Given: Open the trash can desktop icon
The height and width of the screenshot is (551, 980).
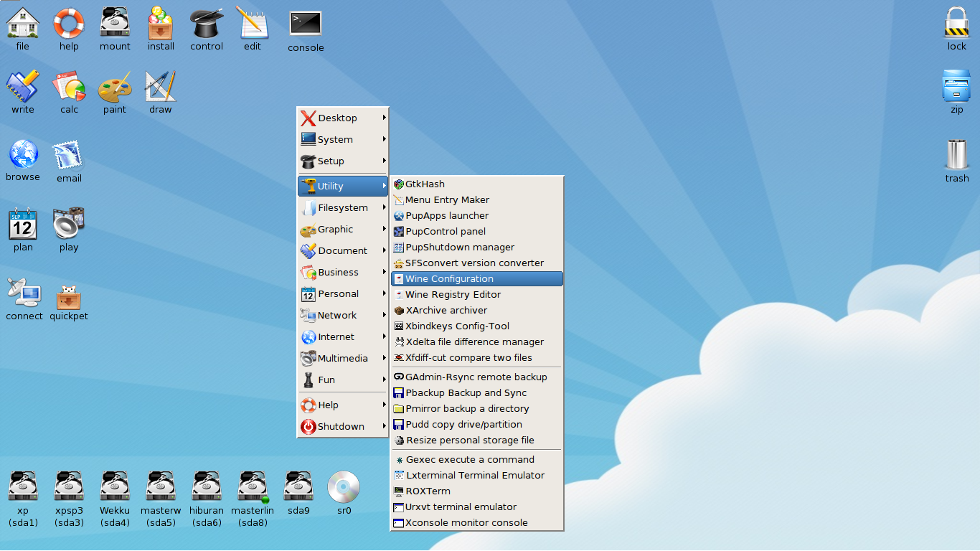Looking at the screenshot, I should coord(957,155).
